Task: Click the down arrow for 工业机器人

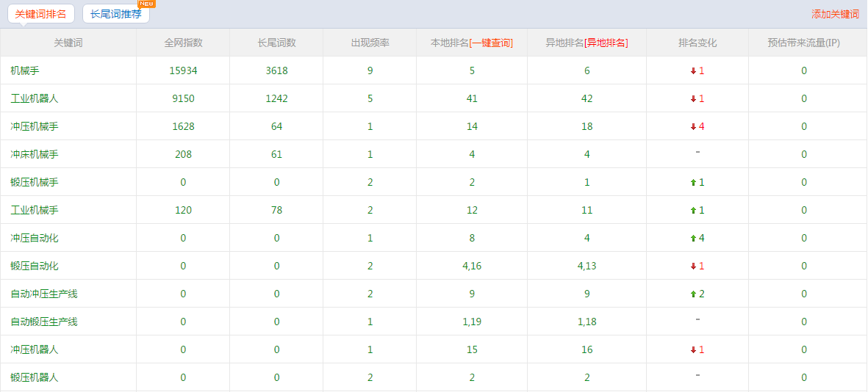Action: tap(693, 99)
